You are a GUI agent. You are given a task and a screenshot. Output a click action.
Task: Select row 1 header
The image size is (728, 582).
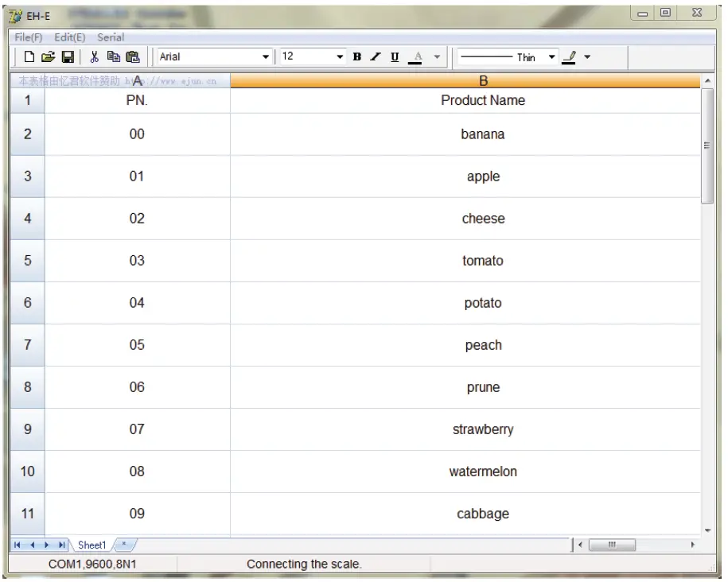(x=28, y=100)
